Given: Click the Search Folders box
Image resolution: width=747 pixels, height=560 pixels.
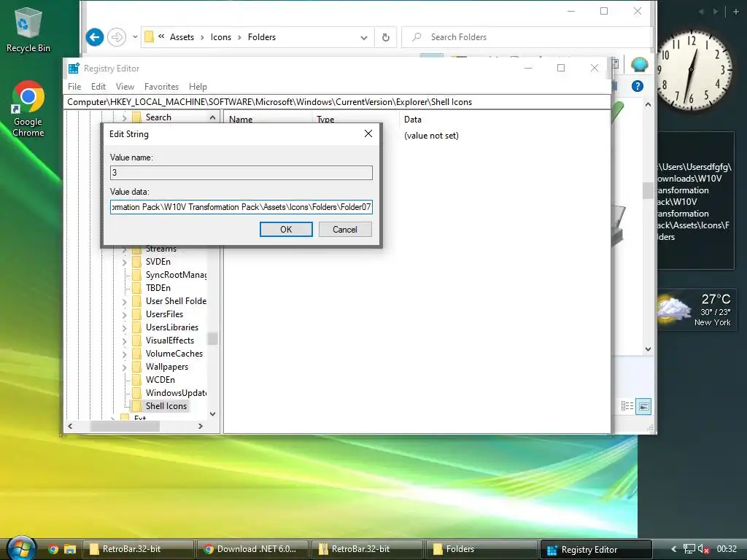Looking at the screenshot, I should tap(526, 37).
